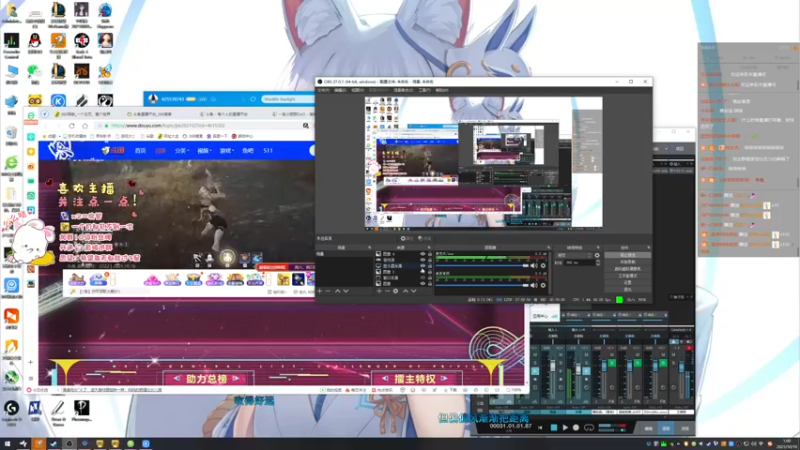
Task: Click 开始录制 button in OBS controls
Action: tap(627, 262)
